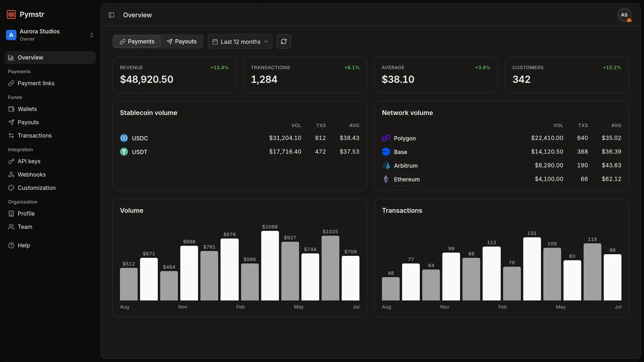The width and height of the screenshot is (644, 362).
Task: Toggle the sidebar collapse icon
Action: click(111, 15)
